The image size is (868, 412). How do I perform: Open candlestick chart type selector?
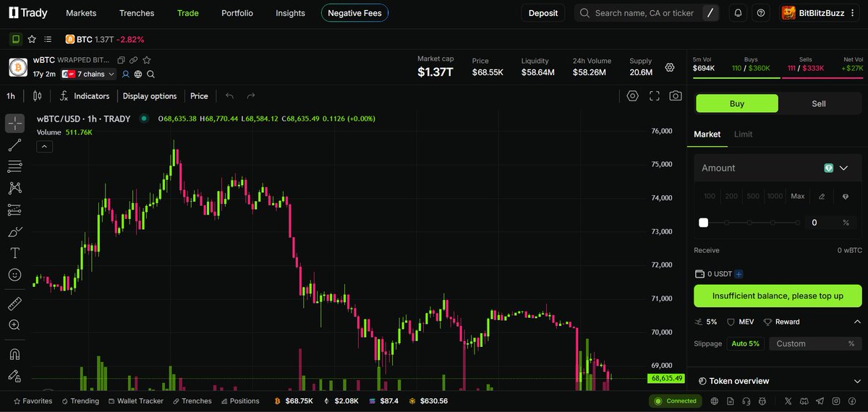click(38, 95)
